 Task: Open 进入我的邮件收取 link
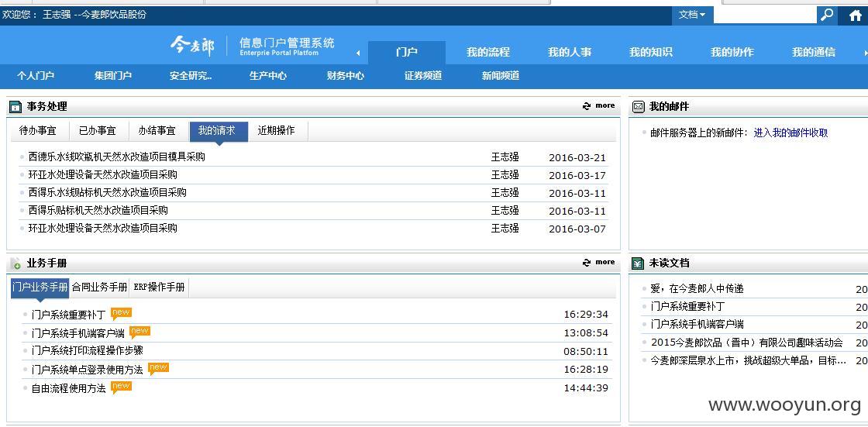790,133
